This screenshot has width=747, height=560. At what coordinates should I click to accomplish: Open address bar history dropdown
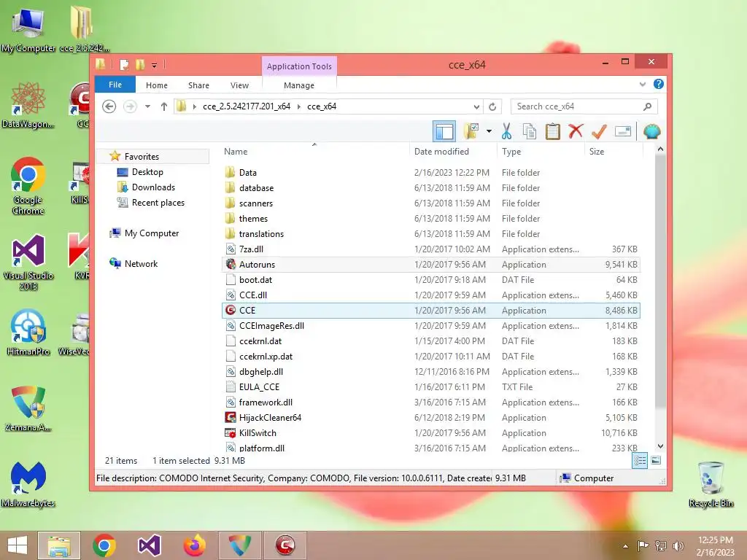pos(476,106)
